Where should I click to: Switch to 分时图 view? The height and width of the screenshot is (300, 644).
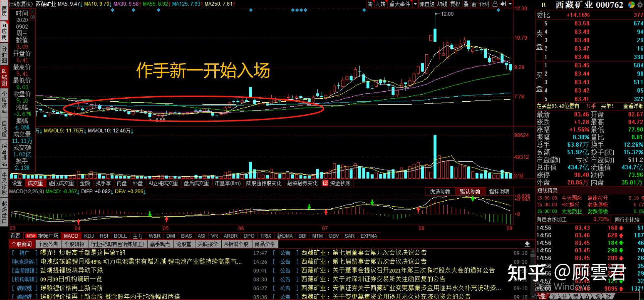[4, 55]
